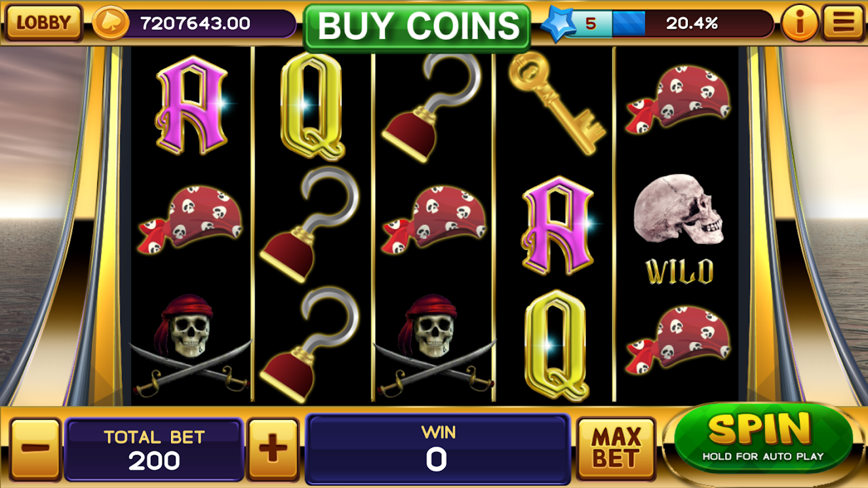This screenshot has height=488, width=868.
Task: Click the level progress bar showing 20.4%
Action: point(669,24)
